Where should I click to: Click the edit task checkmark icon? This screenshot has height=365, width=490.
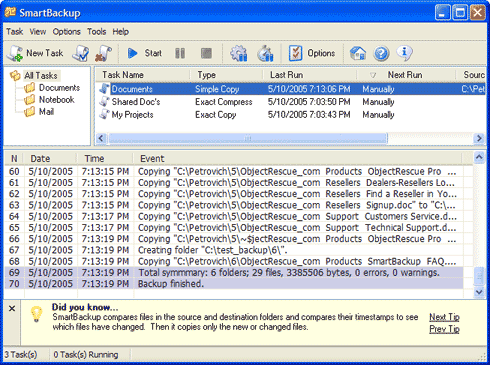tap(81, 53)
